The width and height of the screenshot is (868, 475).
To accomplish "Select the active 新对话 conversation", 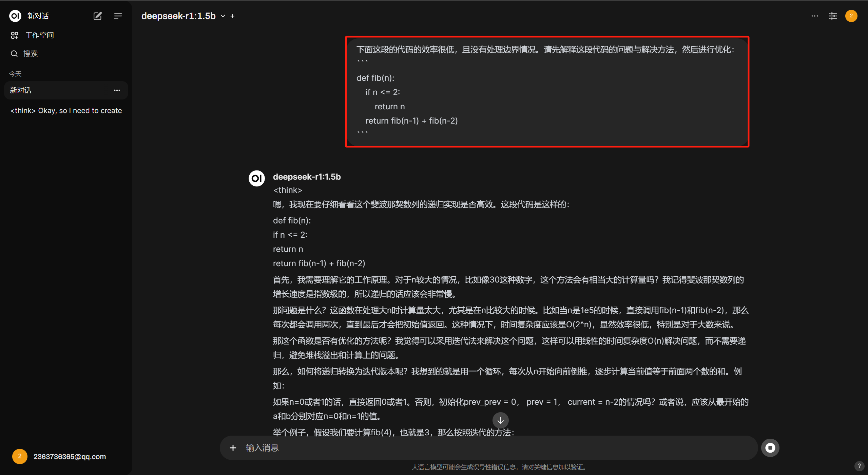I will (66, 90).
